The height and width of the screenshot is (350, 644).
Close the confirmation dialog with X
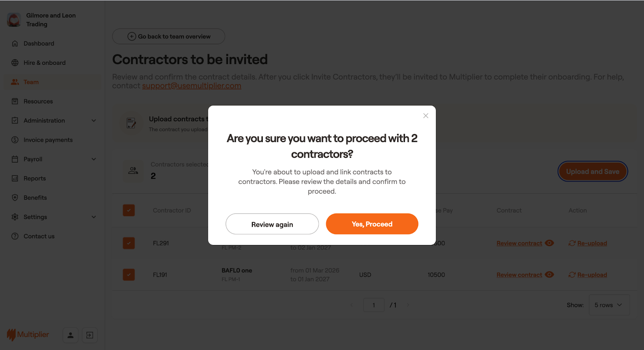tap(425, 116)
